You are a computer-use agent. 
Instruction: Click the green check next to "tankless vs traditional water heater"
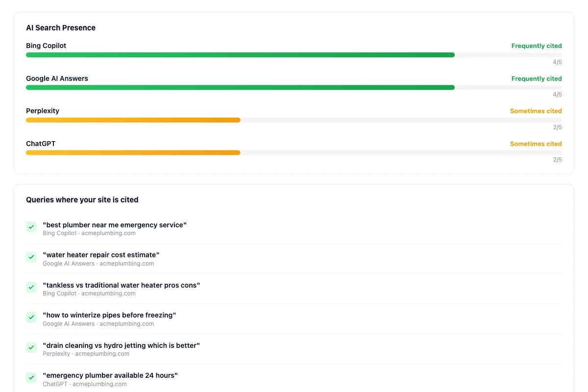coord(31,287)
